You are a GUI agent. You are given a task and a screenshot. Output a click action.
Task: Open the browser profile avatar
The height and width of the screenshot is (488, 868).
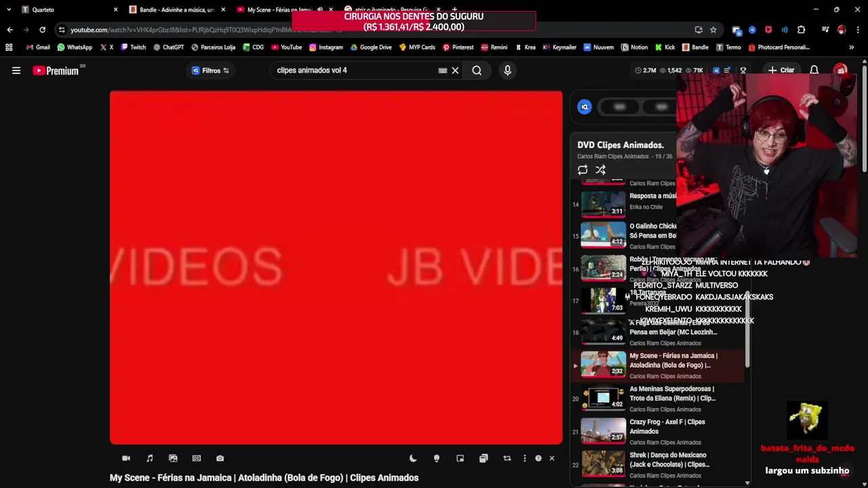pos(842,30)
